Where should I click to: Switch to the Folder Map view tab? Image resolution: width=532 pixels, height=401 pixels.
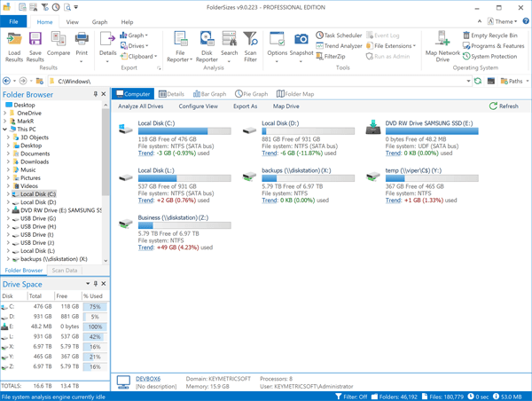(295, 94)
